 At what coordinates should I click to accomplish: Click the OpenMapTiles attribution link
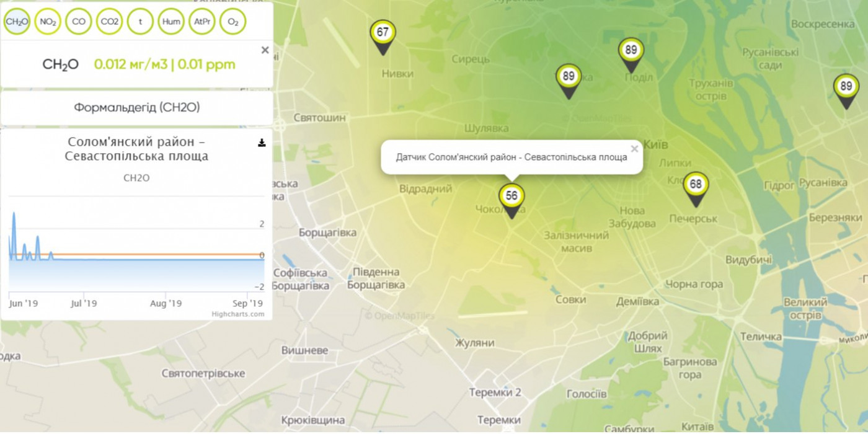point(400,316)
